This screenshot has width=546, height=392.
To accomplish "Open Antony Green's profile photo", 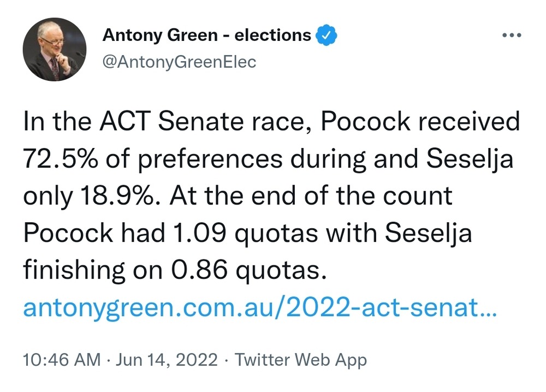I will click(55, 53).
